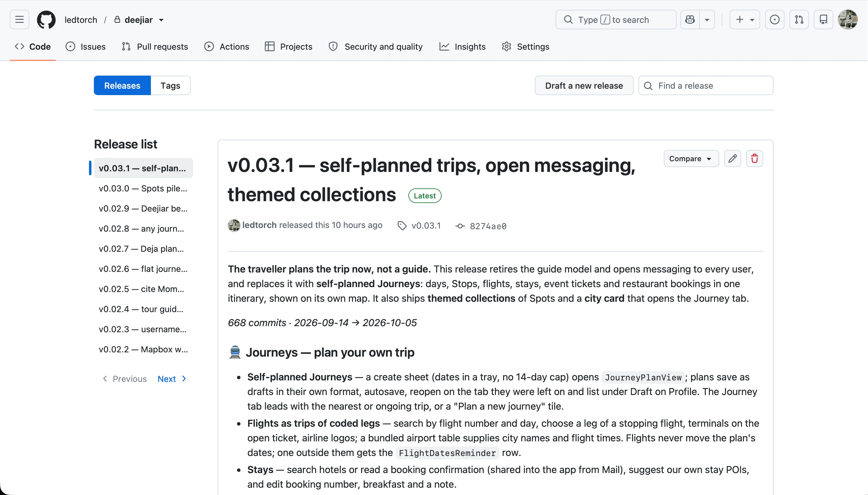The width and height of the screenshot is (868, 495).
Task: Switch to the Issues tab
Action: pyautogui.click(x=86, y=47)
